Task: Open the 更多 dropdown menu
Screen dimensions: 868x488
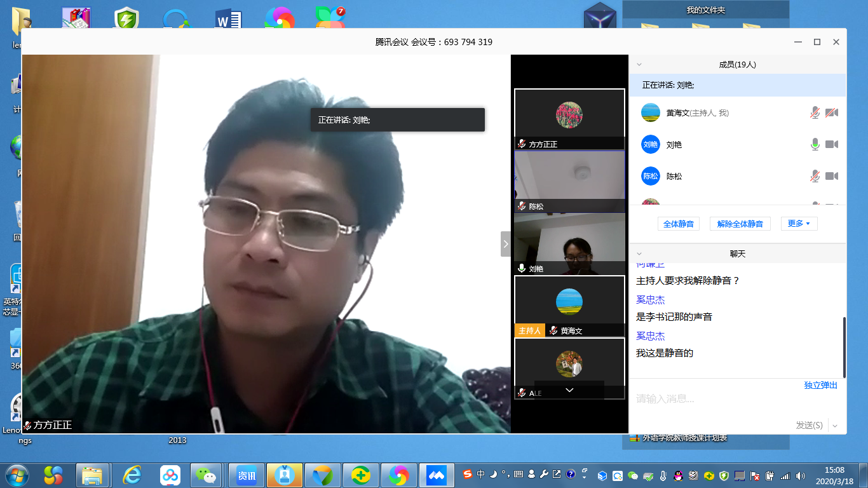Action: [x=799, y=224]
